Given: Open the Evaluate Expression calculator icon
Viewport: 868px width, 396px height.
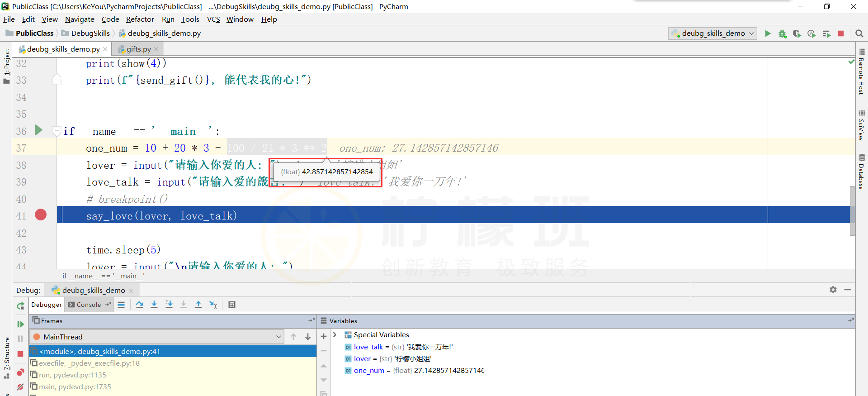Looking at the screenshot, I should (x=232, y=305).
